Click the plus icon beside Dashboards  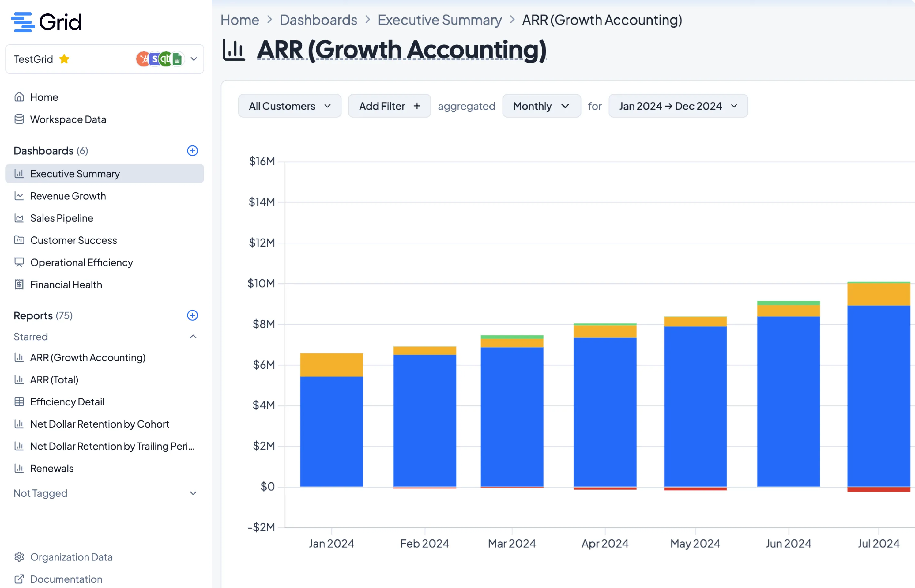(x=192, y=151)
